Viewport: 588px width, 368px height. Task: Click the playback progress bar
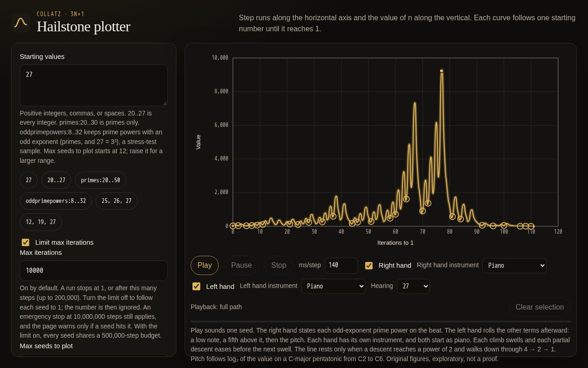(380, 322)
